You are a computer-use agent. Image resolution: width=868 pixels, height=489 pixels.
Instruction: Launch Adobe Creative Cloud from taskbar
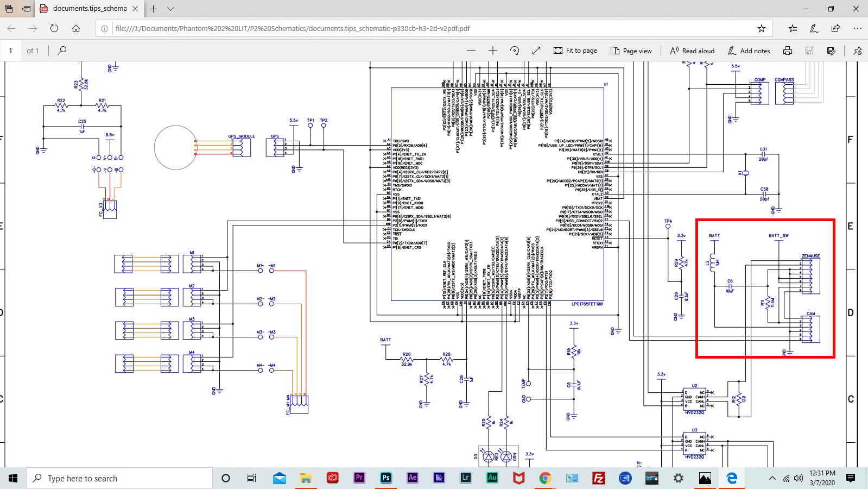point(333,478)
